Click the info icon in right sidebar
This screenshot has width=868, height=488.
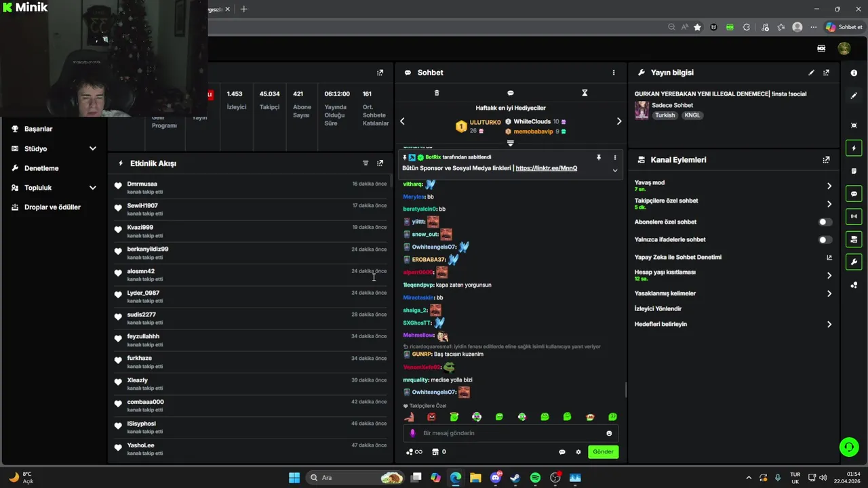tap(854, 73)
